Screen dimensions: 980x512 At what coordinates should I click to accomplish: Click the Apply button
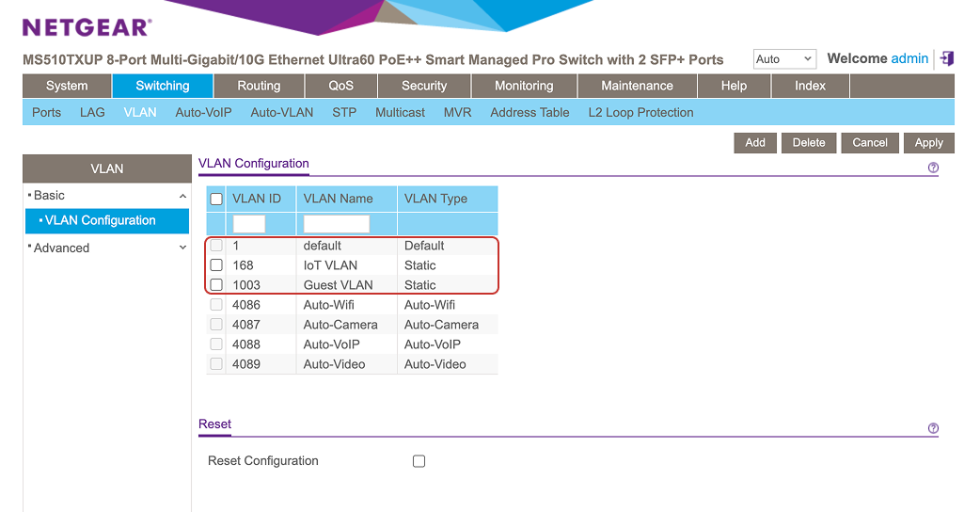click(929, 142)
